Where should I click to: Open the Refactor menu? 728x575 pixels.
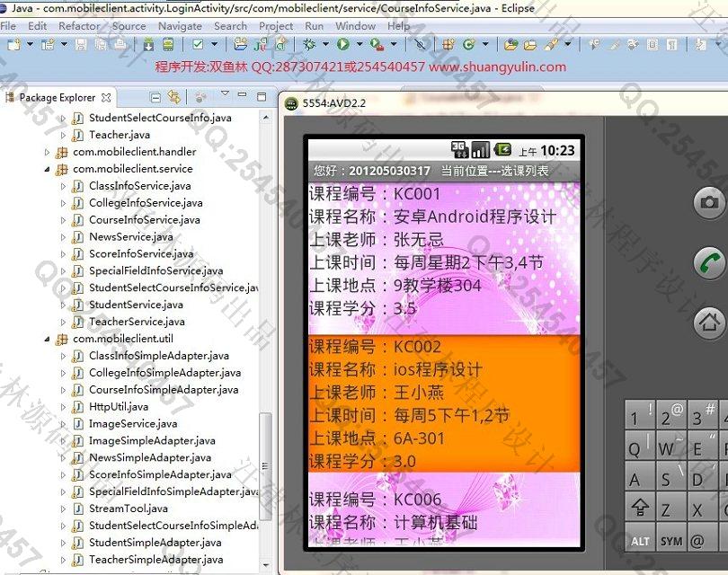79,26
